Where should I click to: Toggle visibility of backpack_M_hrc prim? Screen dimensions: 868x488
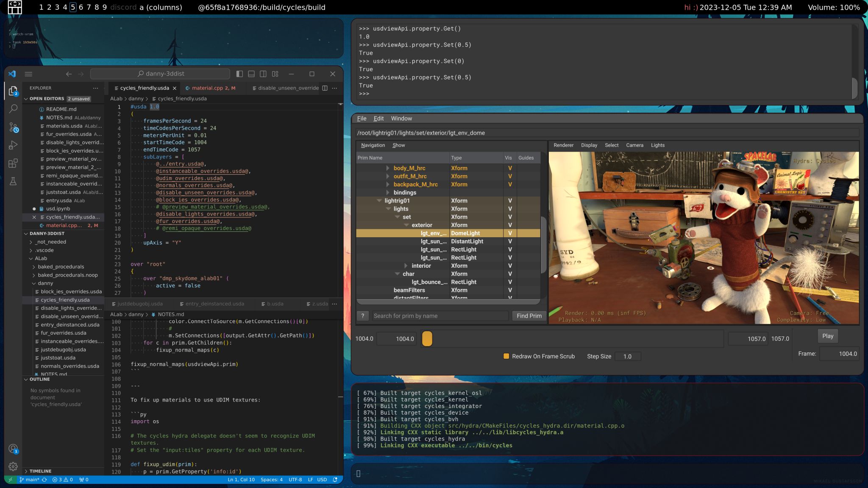click(x=510, y=184)
